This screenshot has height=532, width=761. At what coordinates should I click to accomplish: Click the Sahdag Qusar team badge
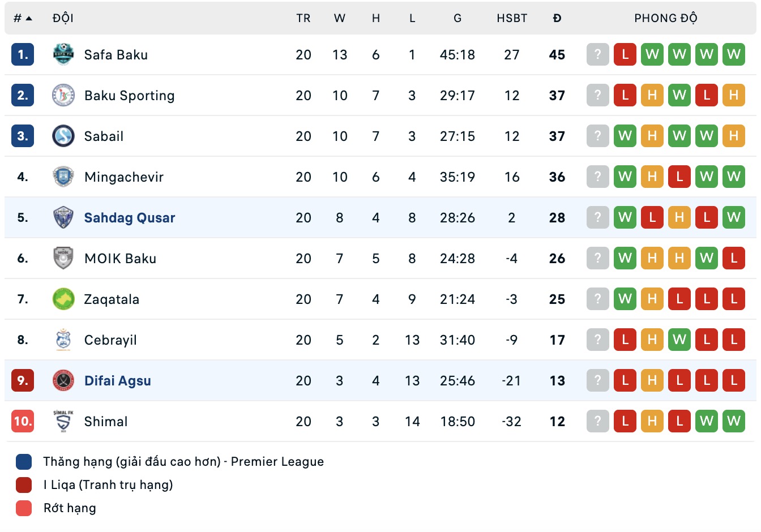click(63, 218)
